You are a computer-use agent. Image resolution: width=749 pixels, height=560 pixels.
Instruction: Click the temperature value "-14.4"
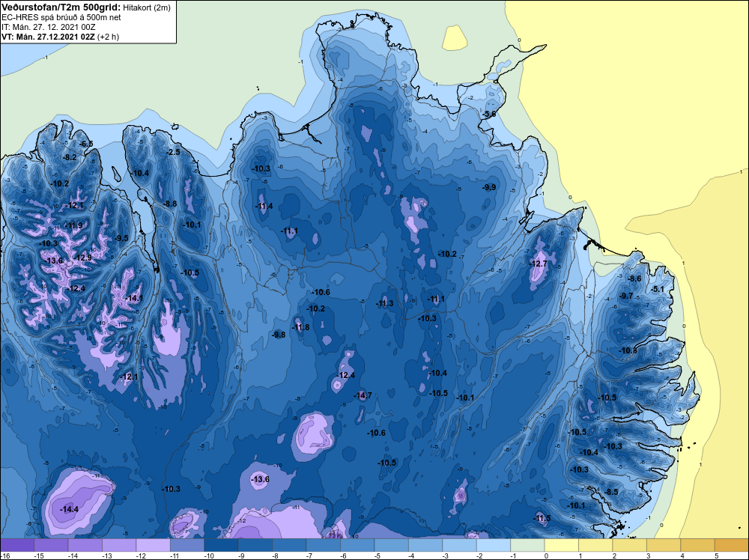coord(69,509)
